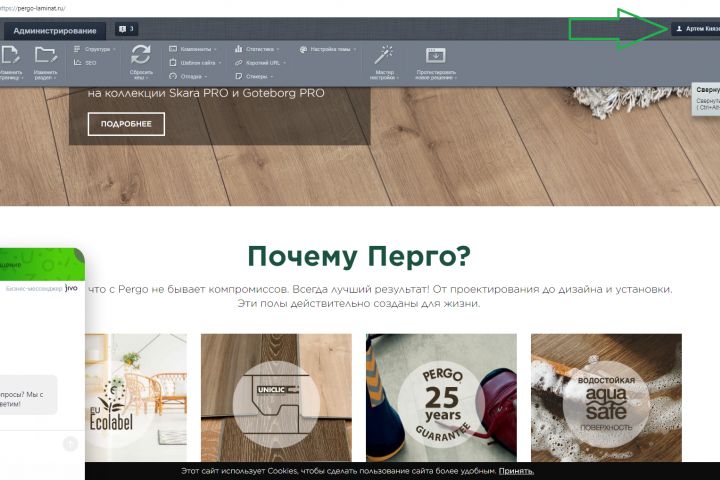The width and height of the screenshot is (720, 480).
Task: Click the Шаблон сайта icon
Action: (173, 62)
